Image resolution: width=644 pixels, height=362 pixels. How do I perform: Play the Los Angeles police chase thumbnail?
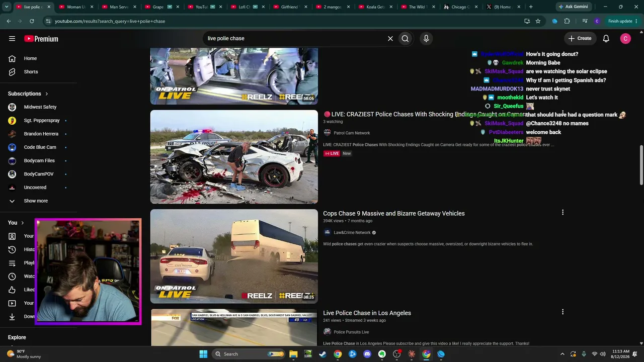(x=234, y=327)
